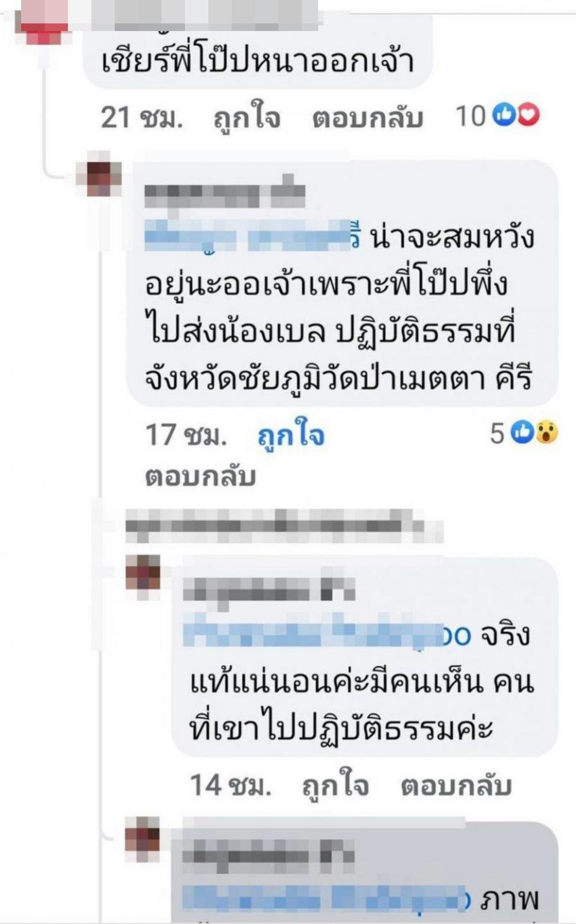The image size is (576, 924).
Task: Click the avatar of the bottom reply starting with ภาพ
Action: (x=143, y=833)
